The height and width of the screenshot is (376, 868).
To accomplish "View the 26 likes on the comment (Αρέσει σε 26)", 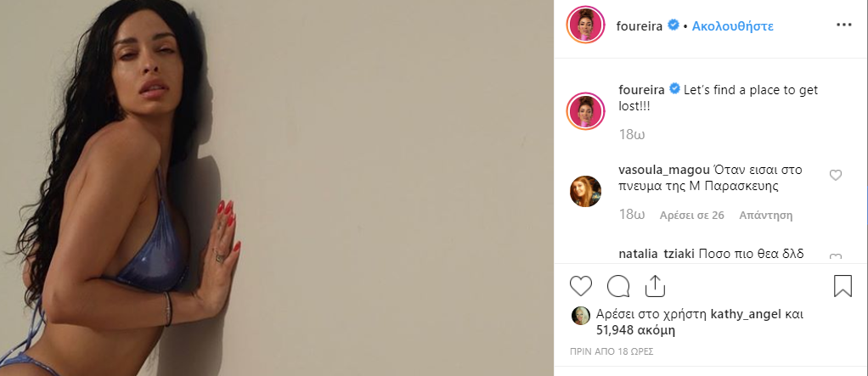I will tap(691, 215).
